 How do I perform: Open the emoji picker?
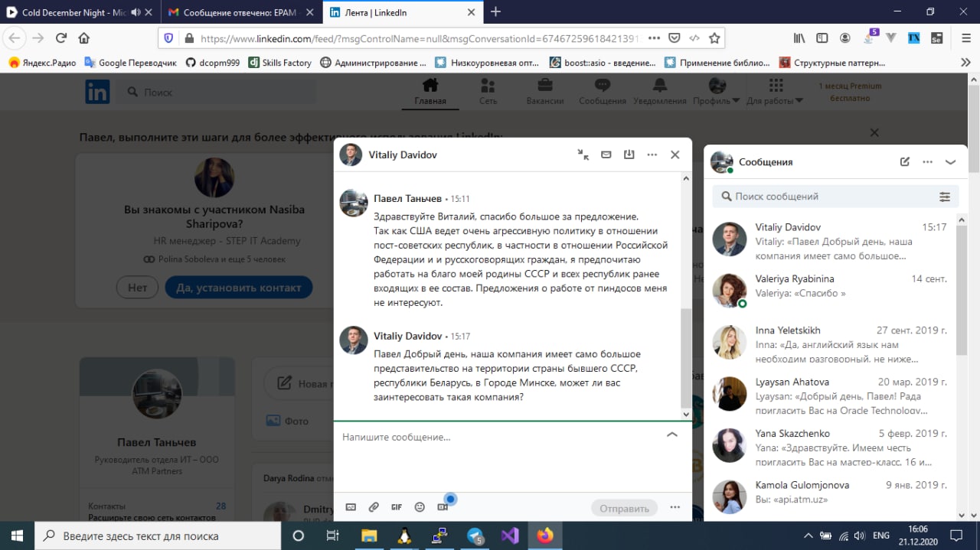[420, 507]
